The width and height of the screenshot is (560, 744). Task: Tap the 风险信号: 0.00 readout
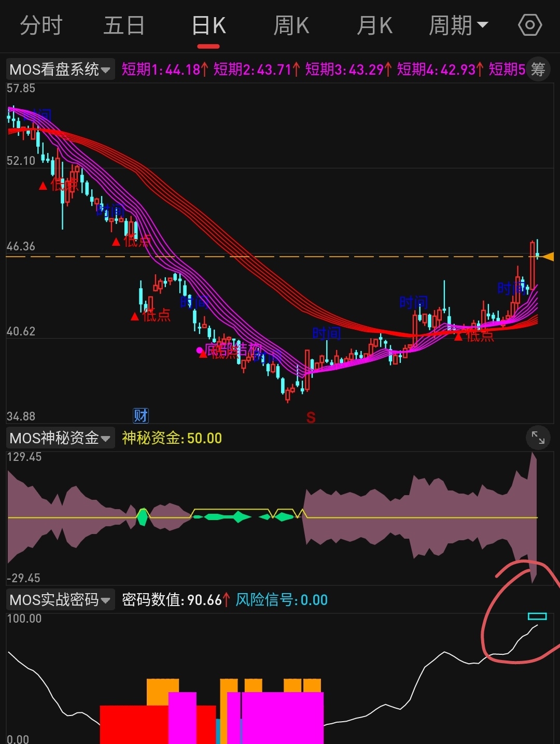coord(282,600)
